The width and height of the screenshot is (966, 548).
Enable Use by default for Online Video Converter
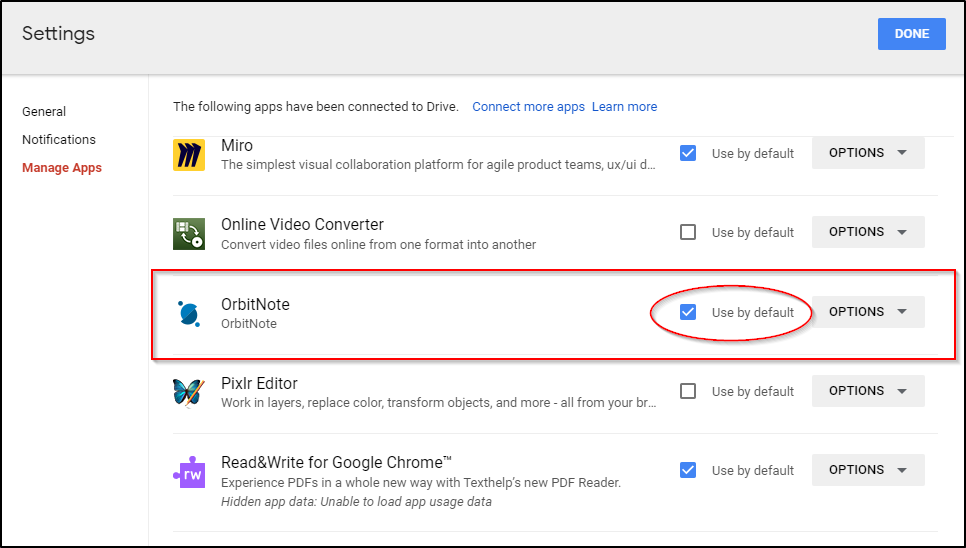688,232
